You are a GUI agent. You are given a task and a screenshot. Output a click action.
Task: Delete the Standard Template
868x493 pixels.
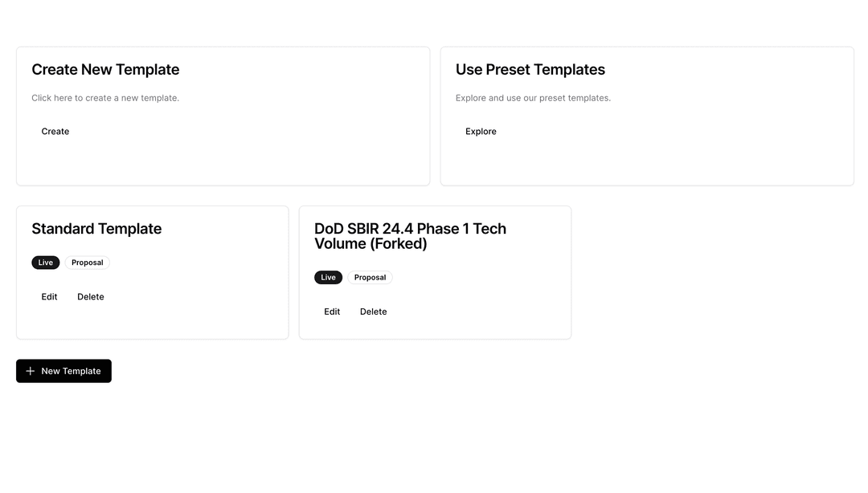point(91,297)
